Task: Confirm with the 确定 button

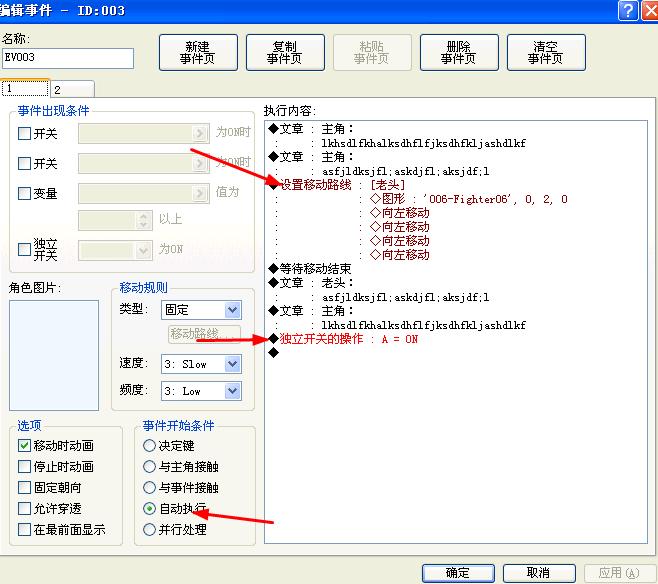Action: click(x=458, y=573)
